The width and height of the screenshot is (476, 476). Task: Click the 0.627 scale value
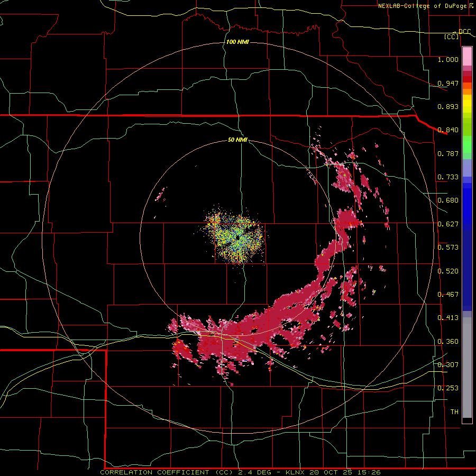point(448,224)
